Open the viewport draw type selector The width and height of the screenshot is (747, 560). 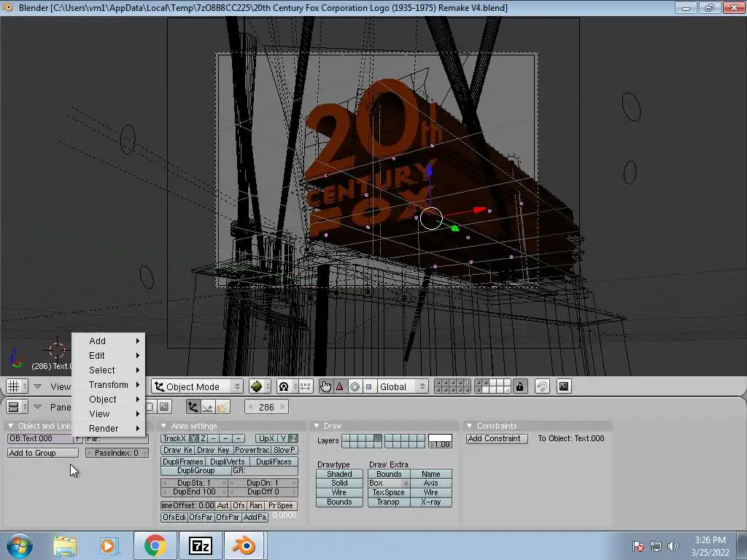tap(260, 386)
